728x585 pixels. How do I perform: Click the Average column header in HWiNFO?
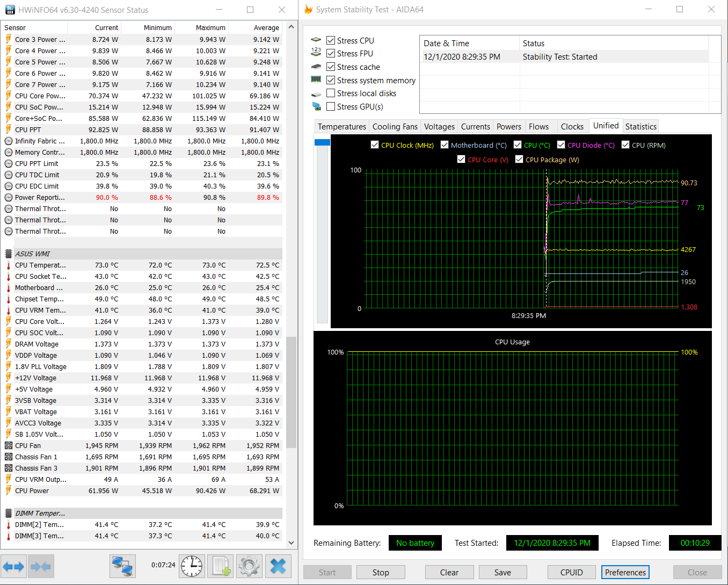tap(256, 27)
